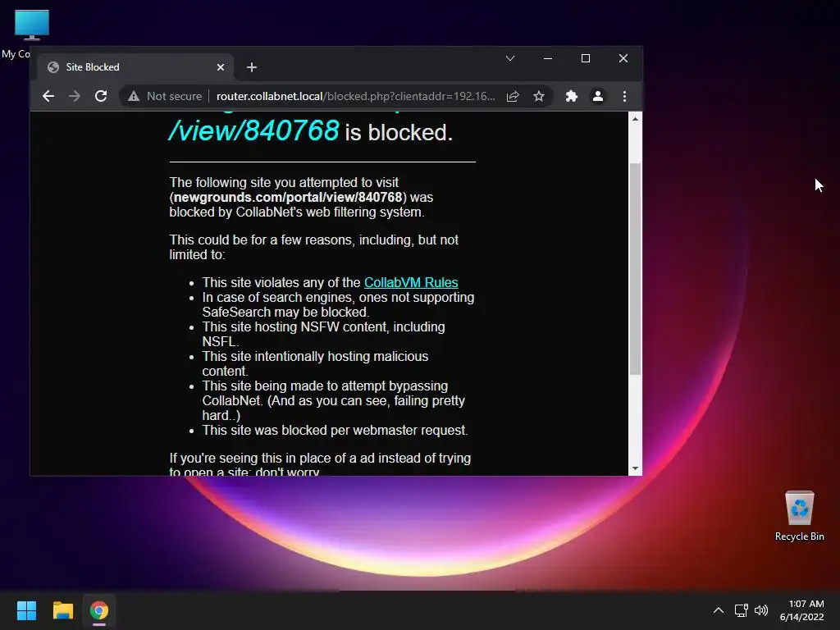The width and height of the screenshot is (840, 630).
Task: Click the bold newgrounds.com/portal/view/840768 text
Action: tap(288, 197)
